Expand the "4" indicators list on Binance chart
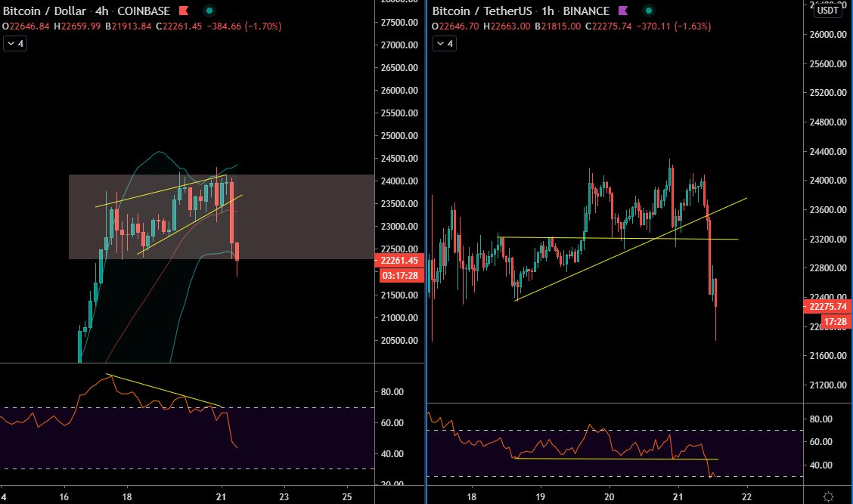 coord(443,43)
